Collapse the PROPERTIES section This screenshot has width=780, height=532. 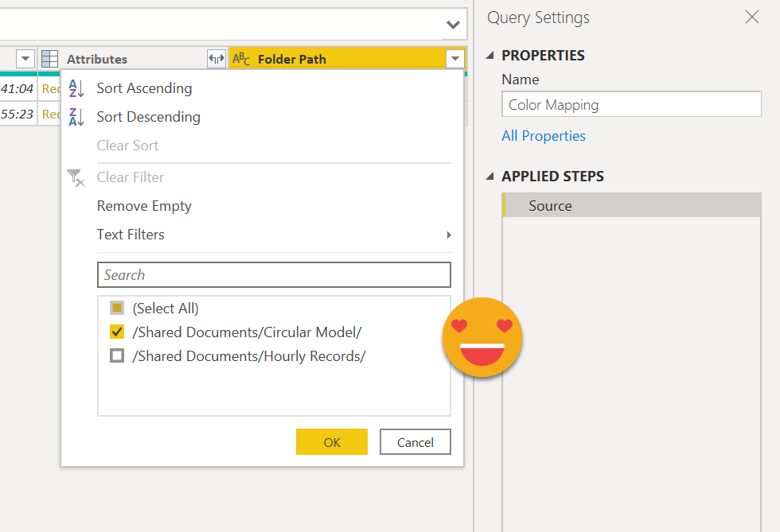(x=489, y=56)
